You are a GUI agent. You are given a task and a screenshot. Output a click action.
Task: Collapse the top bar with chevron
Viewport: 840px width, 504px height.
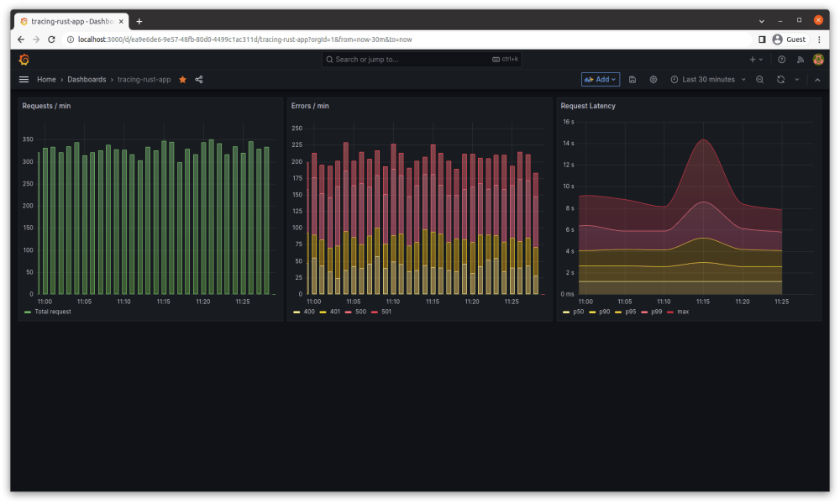coord(817,80)
